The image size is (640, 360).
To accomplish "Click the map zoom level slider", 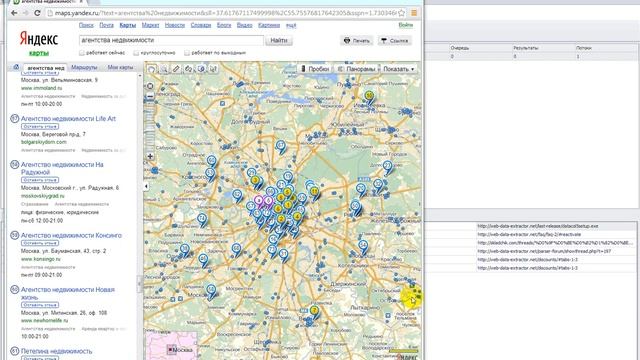I will (x=150, y=126).
